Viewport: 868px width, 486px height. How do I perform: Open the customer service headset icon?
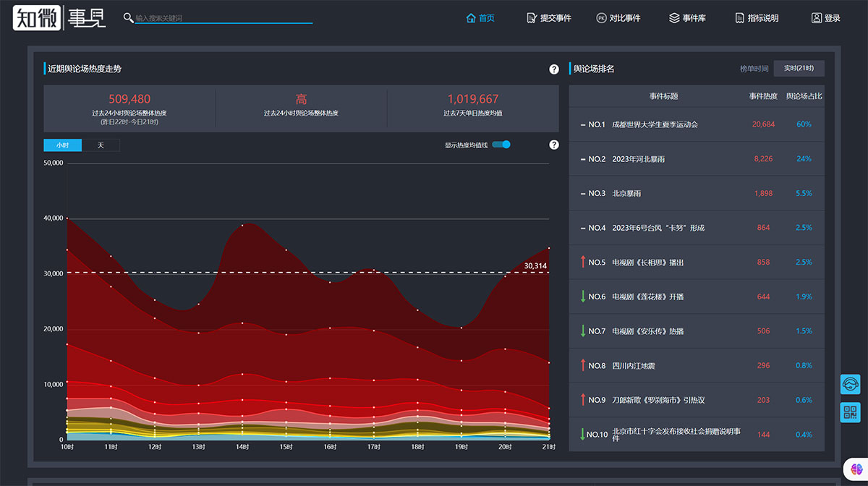click(x=850, y=384)
